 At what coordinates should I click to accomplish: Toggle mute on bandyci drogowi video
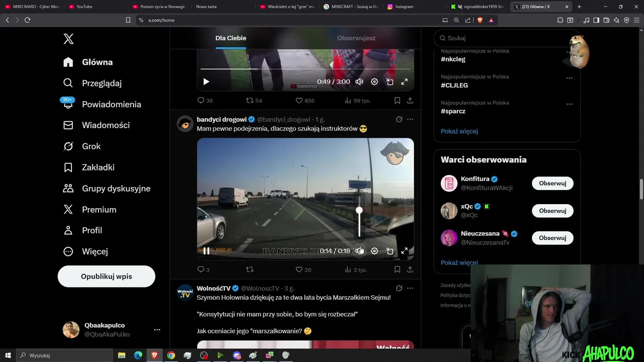pos(359,251)
